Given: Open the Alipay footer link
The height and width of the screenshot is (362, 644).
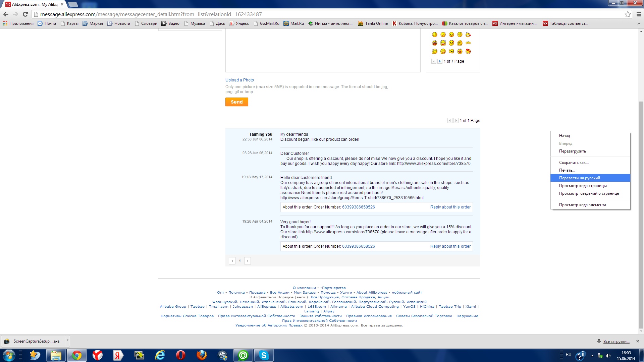Looking at the screenshot, I should (329, 311).
